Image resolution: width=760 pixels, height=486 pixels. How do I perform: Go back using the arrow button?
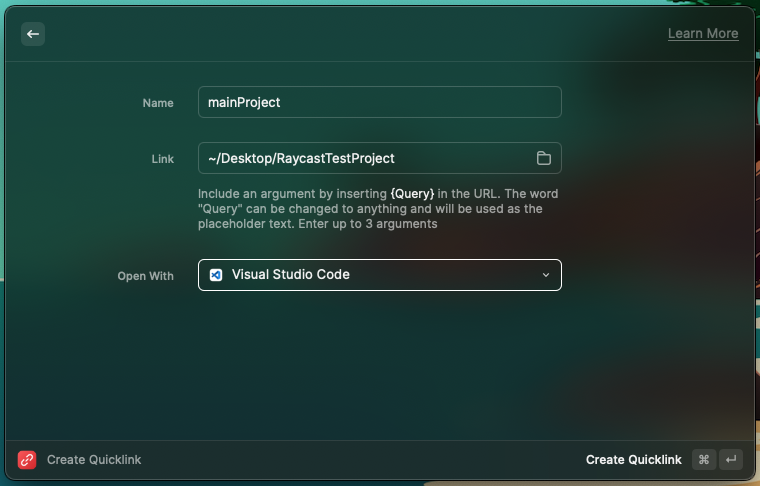[33, 34]
